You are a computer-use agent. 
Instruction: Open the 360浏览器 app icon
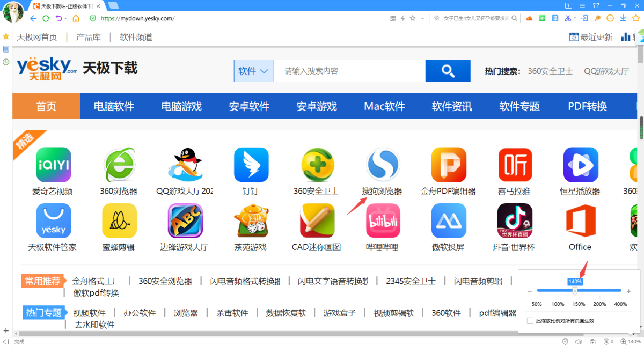119,165
